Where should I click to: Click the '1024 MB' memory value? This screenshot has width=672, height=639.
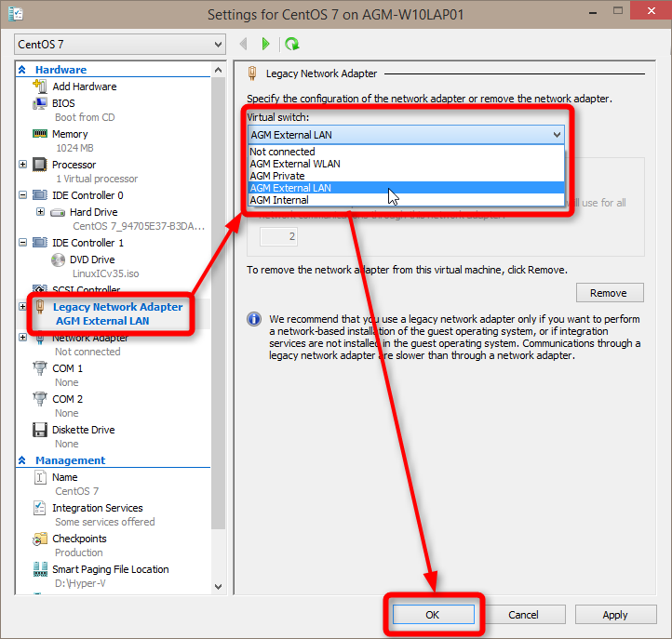[75, 148]
